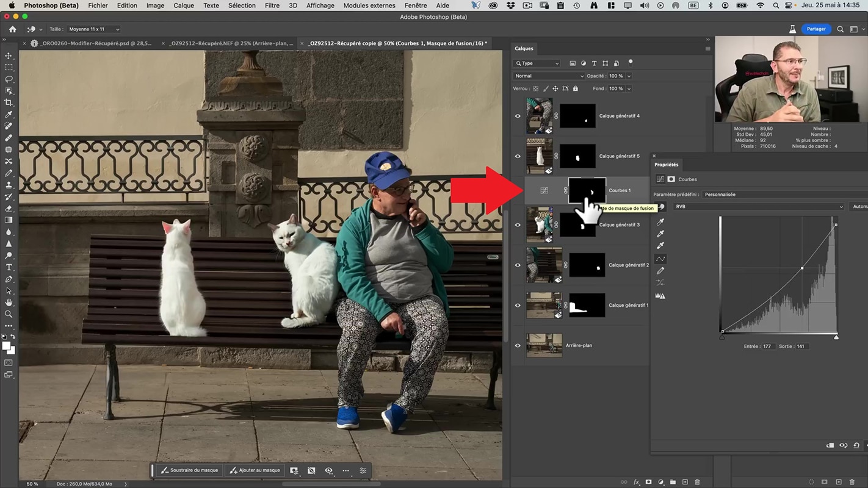
Task: Select the Hand tool
Action: pyautogui.click(x=9, y=303)
